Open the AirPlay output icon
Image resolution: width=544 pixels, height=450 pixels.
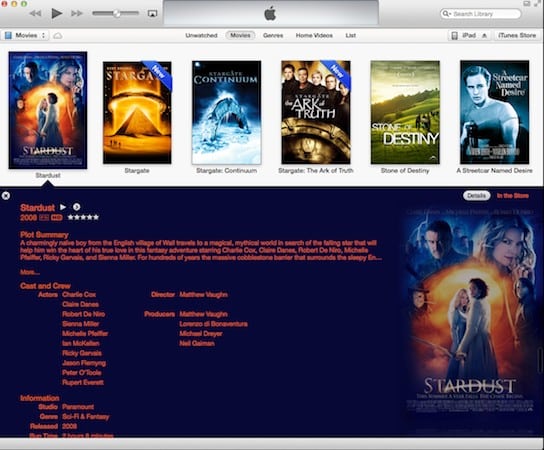[x=152, y=14]
